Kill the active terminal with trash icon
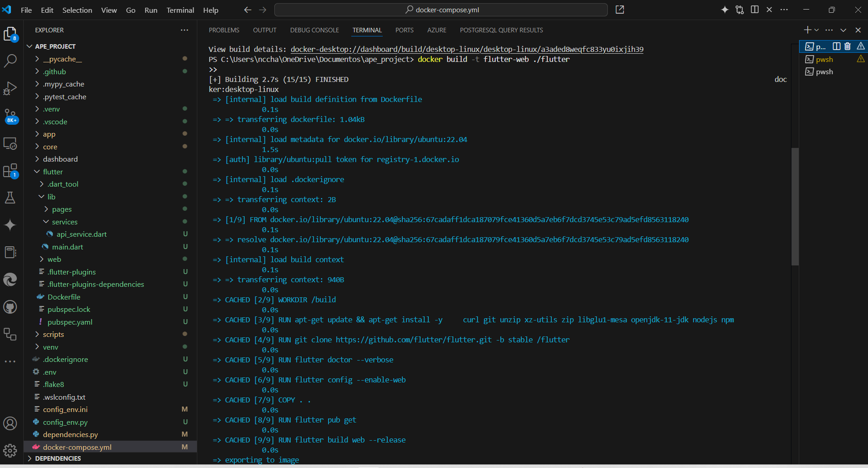This screenshot has height=468, width=868. (x=847, y=46)
